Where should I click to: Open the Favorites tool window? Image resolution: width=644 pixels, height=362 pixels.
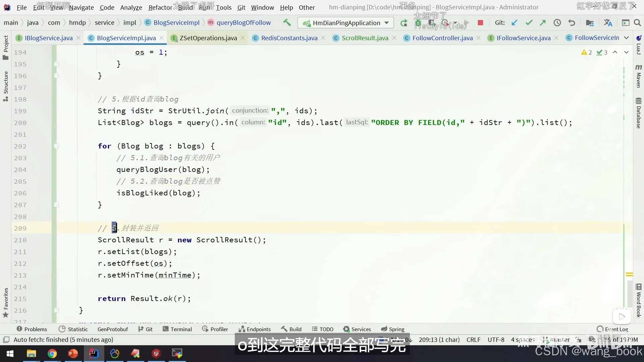tap(5, 303)
